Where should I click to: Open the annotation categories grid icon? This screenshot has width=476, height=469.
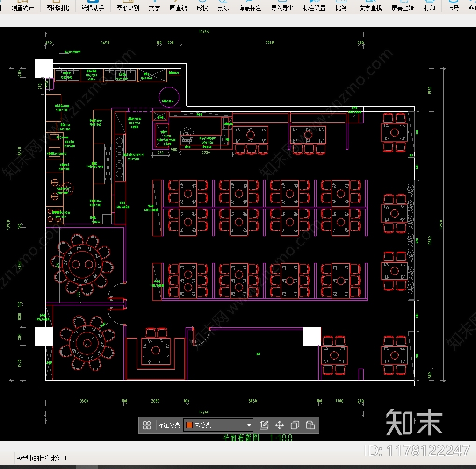click(x=147, y=426)
